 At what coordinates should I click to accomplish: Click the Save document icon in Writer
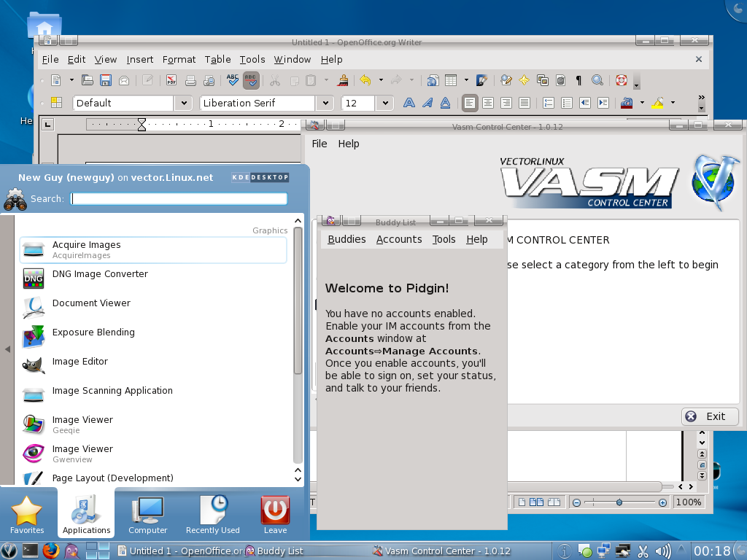tap(106, 80)
